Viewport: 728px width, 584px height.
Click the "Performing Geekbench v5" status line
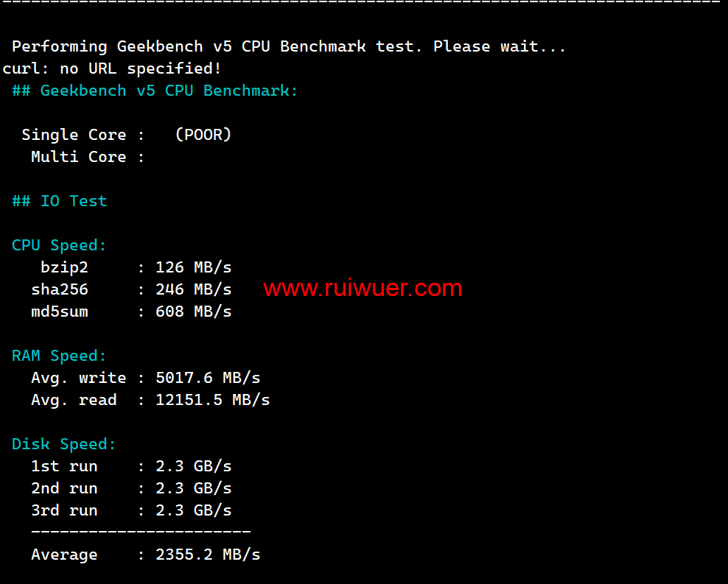point(289,46)
